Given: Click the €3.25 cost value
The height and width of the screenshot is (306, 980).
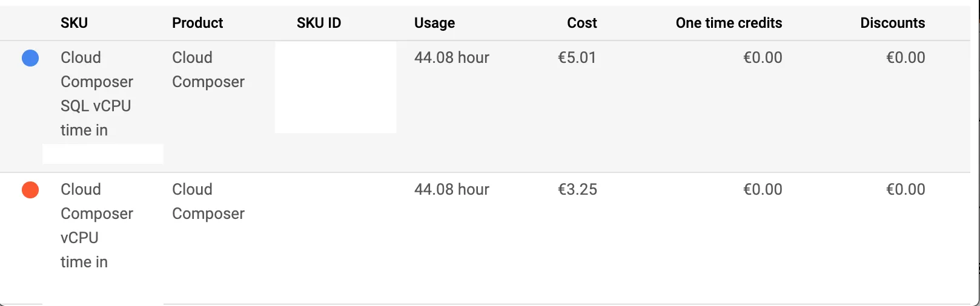Looking at the screenshot, I should tap(577, 190).
